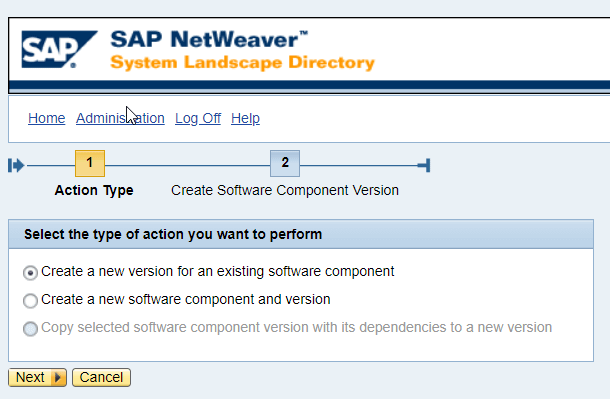Select 'Create a new version for existing component'

pyautogui.click(x=30, y=273)
